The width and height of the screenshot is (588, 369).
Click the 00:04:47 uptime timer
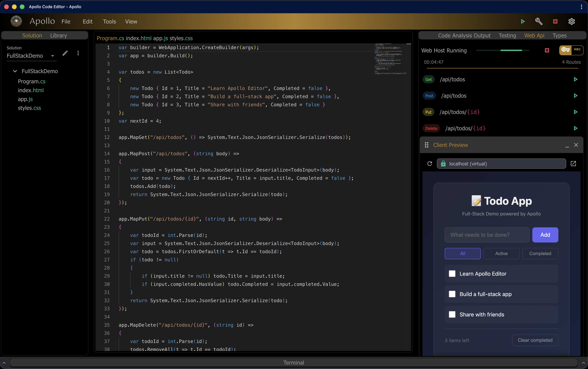point(433,62)
